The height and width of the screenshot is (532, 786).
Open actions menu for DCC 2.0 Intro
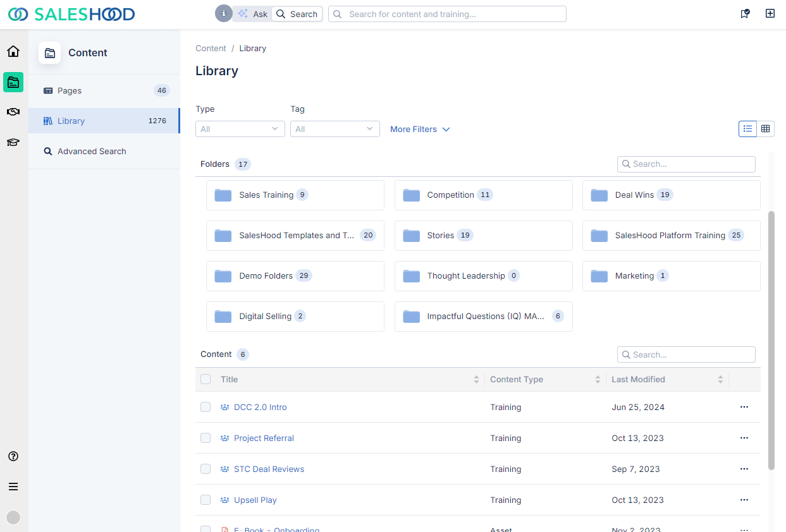[744, 407]
